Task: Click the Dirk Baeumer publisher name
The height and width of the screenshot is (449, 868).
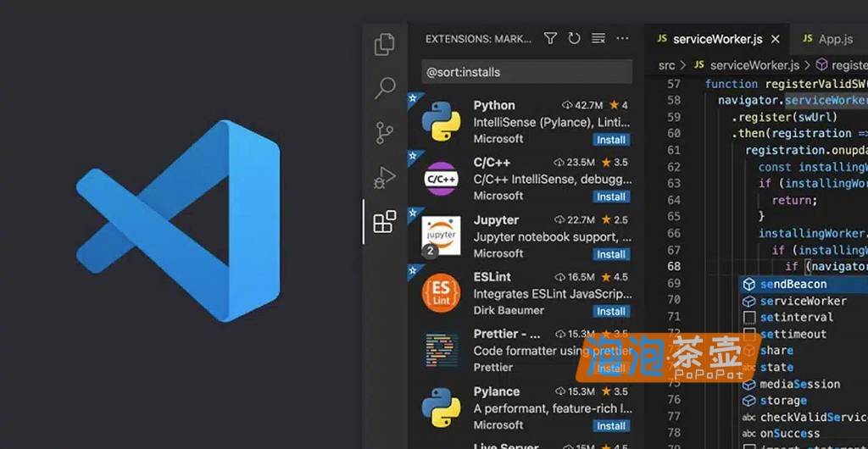Action: point(509,311)
